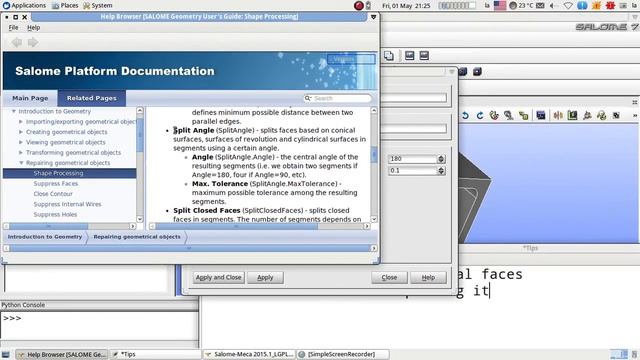Open the System menu in top panel

point(98,5)
